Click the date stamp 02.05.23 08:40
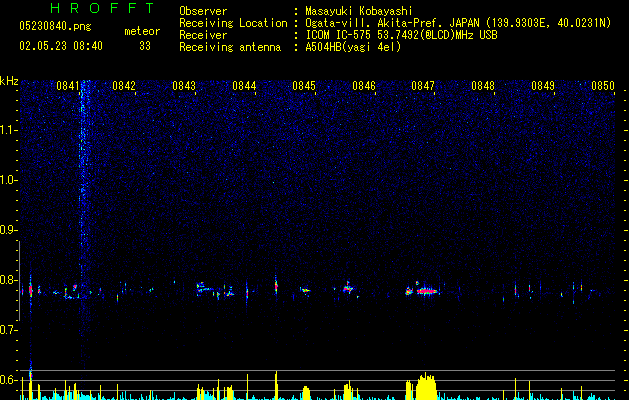Screen dimensions: 629x400 click(61, 46)
